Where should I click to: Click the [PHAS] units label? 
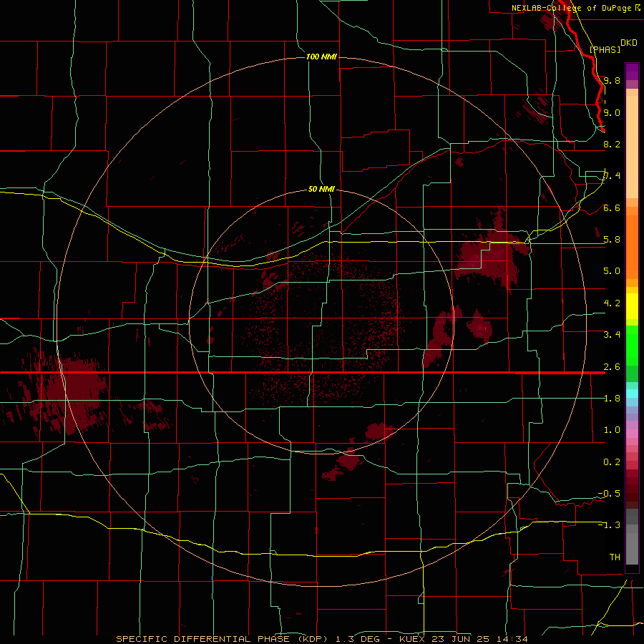[x=605, y=49]
